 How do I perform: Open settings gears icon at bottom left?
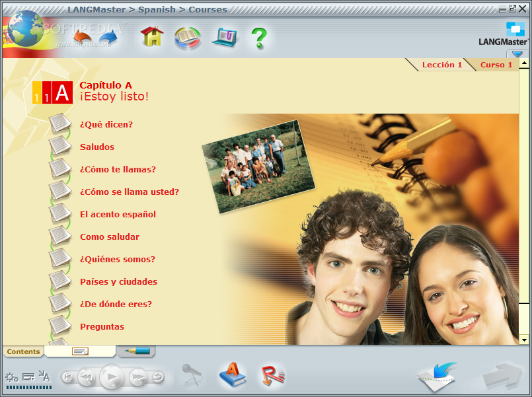pos(11,377)
